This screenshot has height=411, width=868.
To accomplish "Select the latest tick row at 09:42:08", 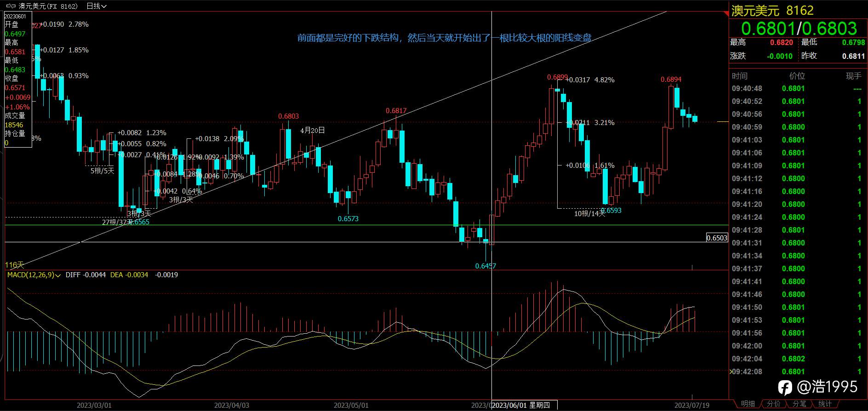I will tap(797, 371).
